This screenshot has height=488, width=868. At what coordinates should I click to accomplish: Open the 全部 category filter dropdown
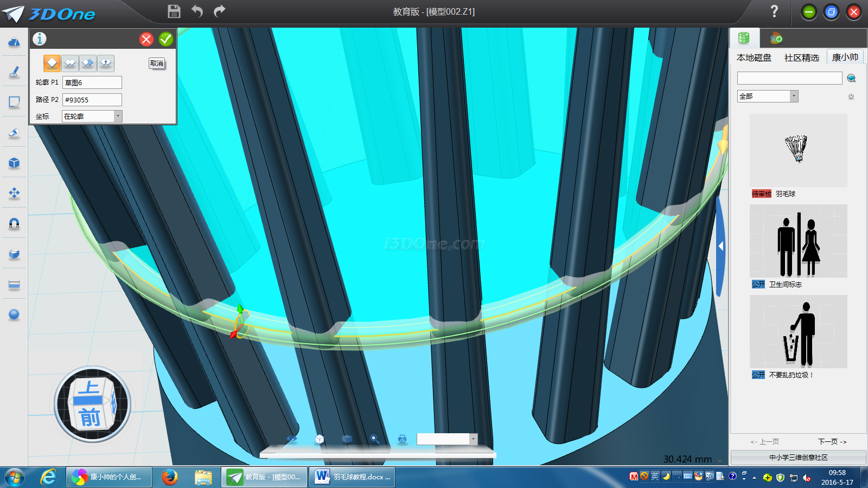click(x=794, y=96)
